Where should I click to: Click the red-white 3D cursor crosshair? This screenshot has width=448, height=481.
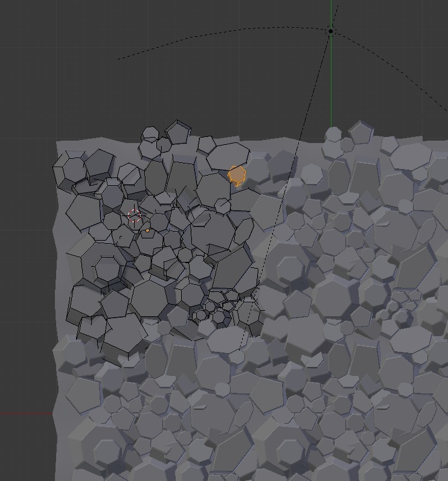pos(134,215)
